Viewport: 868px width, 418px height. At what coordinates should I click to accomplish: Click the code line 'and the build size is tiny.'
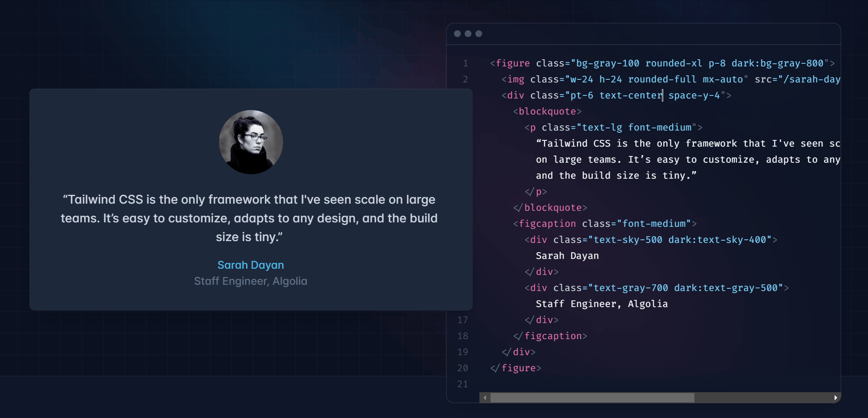[616, 176]
